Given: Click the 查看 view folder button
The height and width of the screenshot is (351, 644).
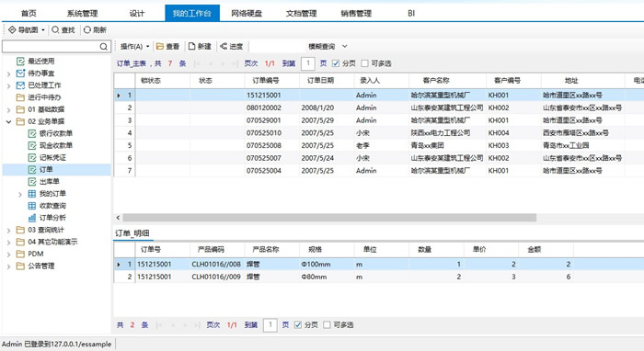Looking at the screenshot, I should (x=167, y=46).
